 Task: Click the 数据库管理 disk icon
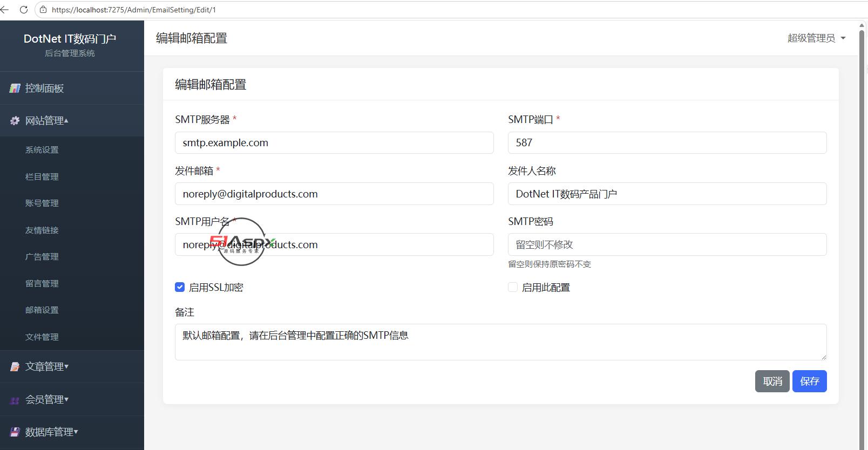[15, 432]
